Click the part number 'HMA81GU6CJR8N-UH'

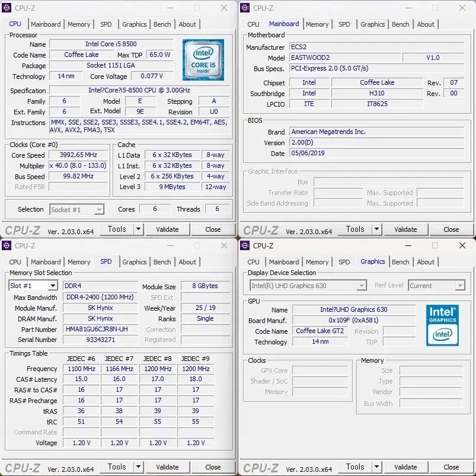pyautogui.click(x=101, y=329)
